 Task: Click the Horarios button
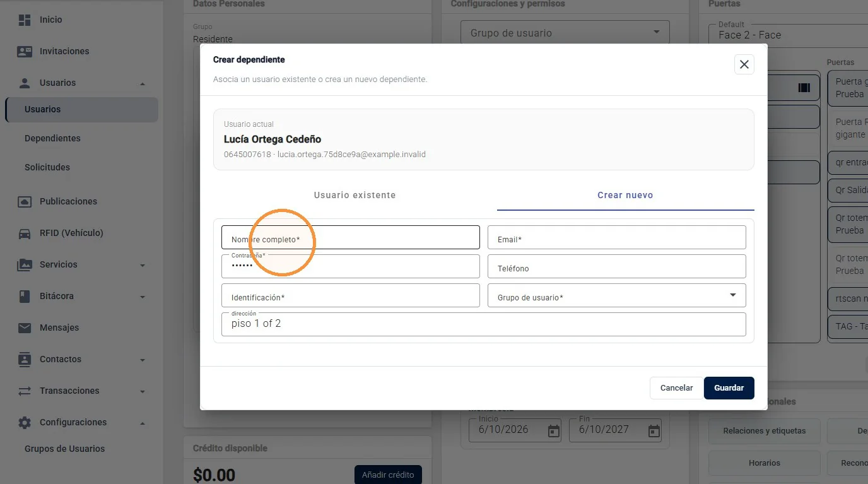764,463
